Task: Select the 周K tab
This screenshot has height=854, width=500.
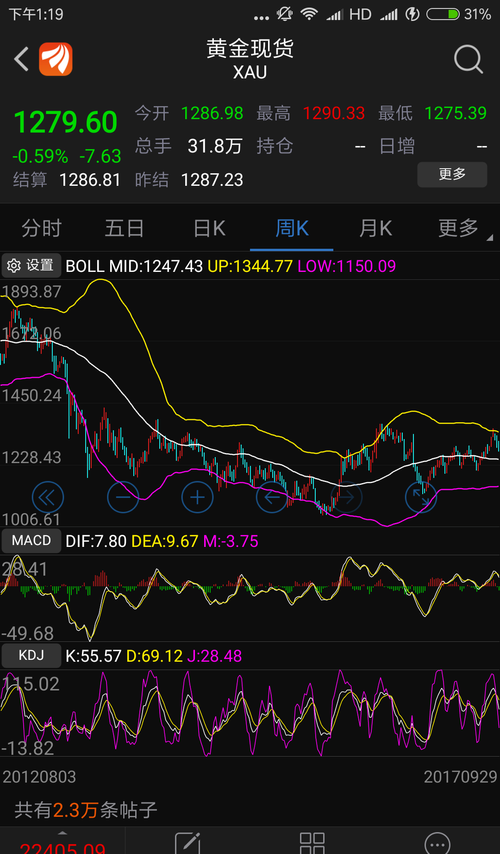Action: click(x=292, y=229)
